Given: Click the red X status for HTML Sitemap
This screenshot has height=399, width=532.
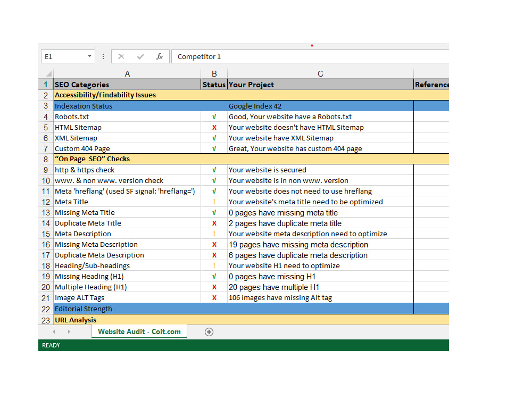Looking at the screenshot, I should click(214, 127).
